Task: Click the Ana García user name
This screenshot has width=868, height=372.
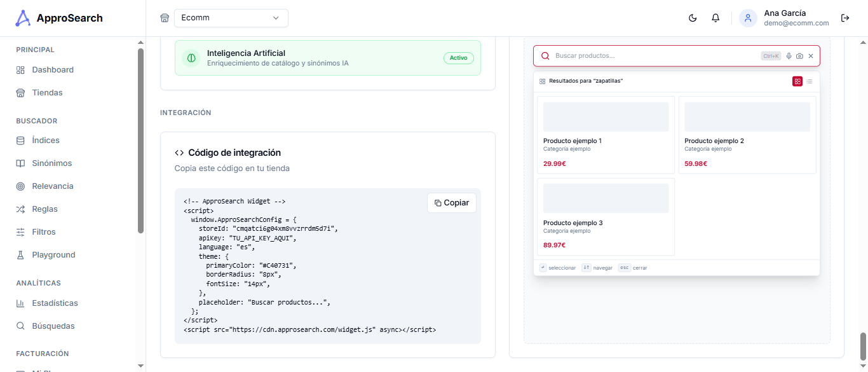Action: tap(785, 13)
